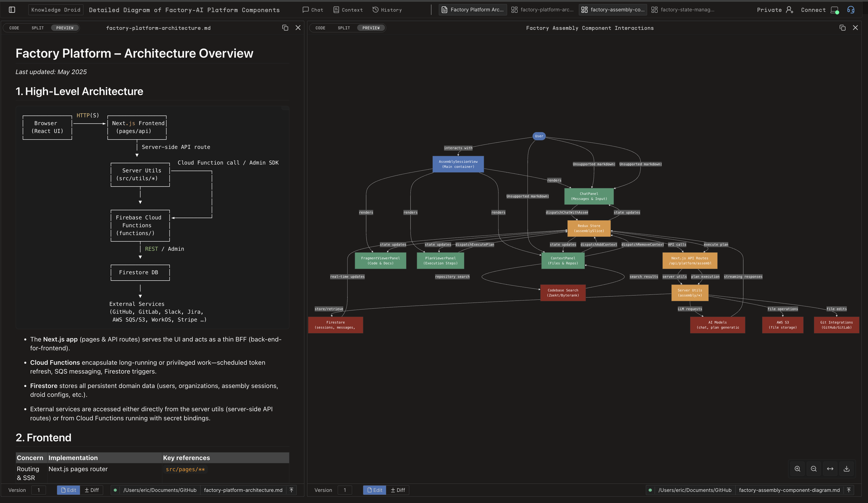Open the Chat view
The height and width of the screenshot is (503, 868).
[x=313, y=10]
